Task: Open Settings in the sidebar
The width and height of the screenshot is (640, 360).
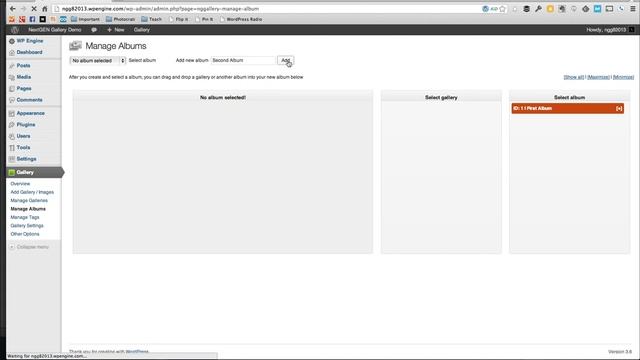Action: (x=26, y=159)
